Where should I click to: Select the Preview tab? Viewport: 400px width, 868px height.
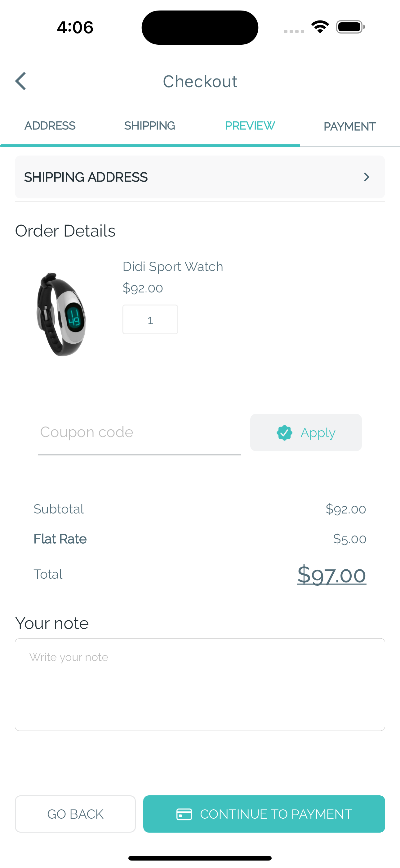(x=250, y=126)
